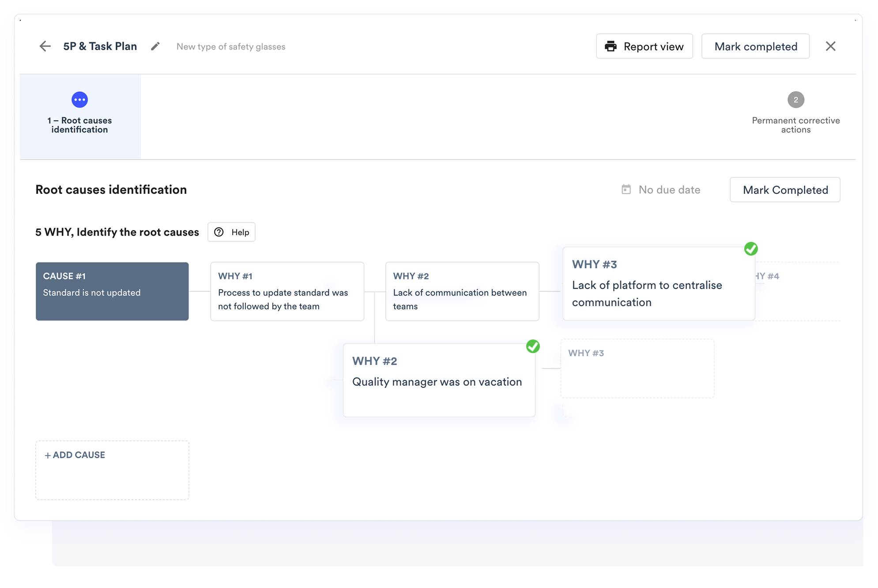Click Mark Completed for root causes section
Viewport: 878px width, 588px height.
coord(785,190)
